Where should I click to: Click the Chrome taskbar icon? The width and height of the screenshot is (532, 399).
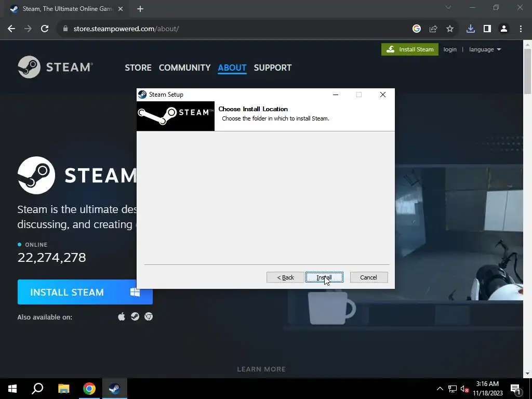(x=89, y=389)
